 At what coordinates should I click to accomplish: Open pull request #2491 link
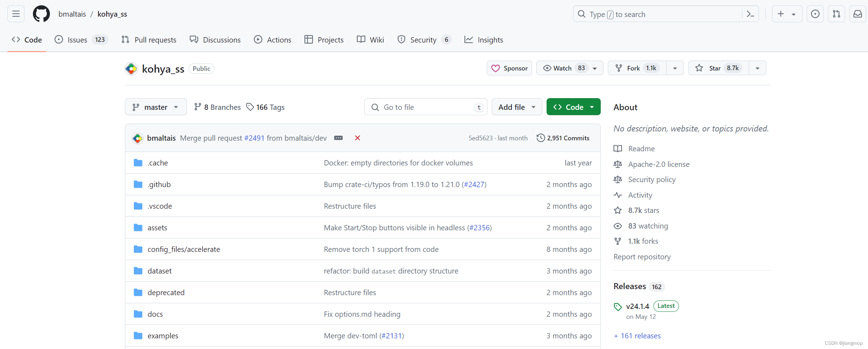tap(254, 138)
